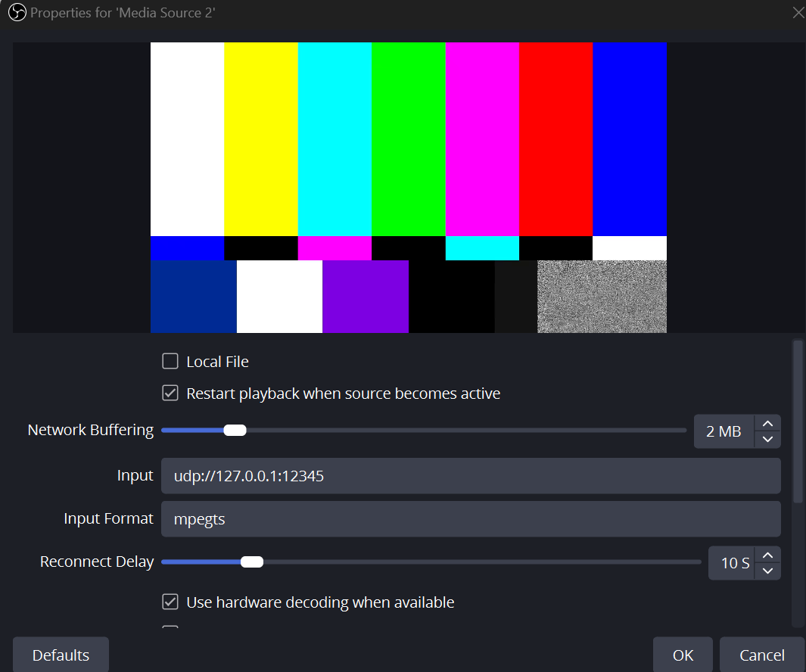806x672 pixels.
Task: Decrease Reconnect Delay with down arrow
Action: click(x=767, y=571)
